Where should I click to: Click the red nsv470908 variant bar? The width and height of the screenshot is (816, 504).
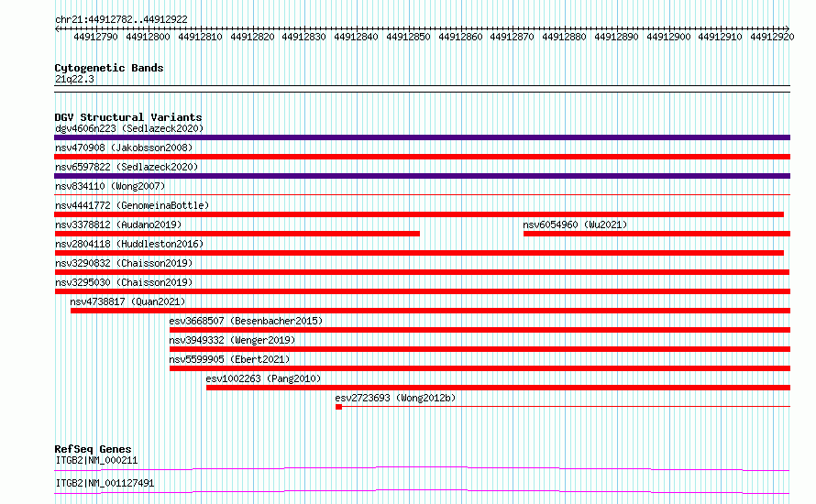click(x=422, y=157)
